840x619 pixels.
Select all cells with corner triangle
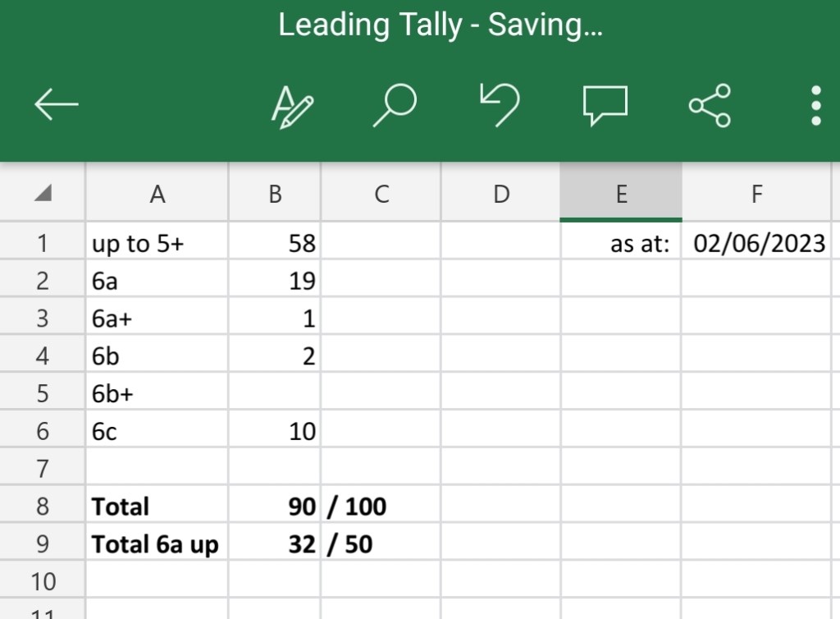pos(43,192)
